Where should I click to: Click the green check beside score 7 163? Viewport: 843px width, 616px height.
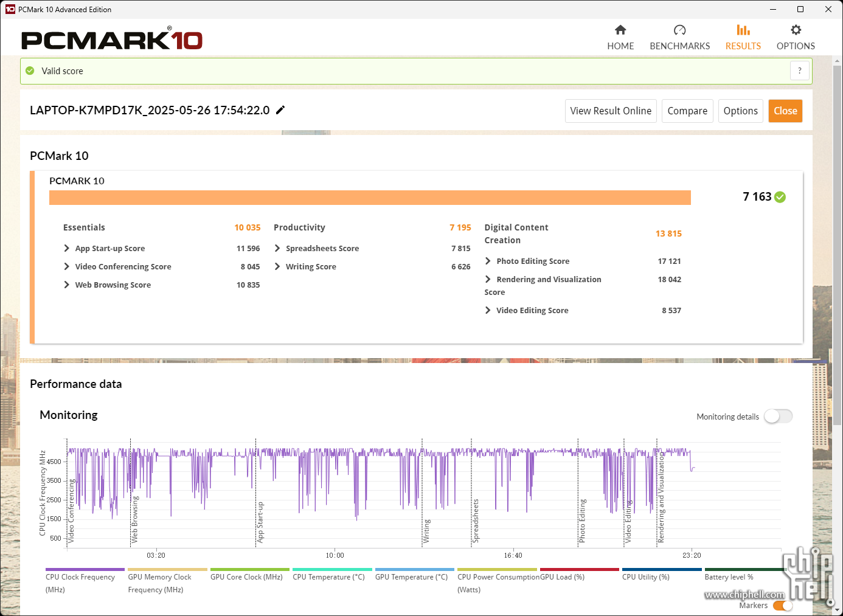(780, 197)
